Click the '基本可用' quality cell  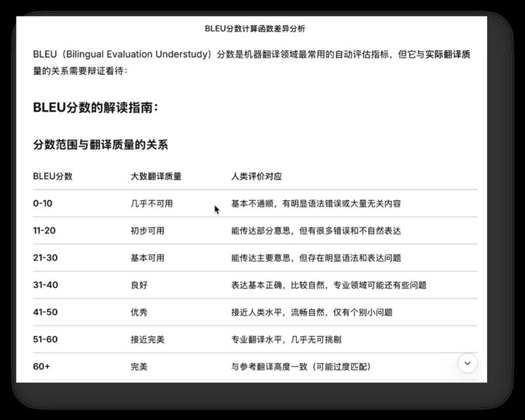click(148, 258)
